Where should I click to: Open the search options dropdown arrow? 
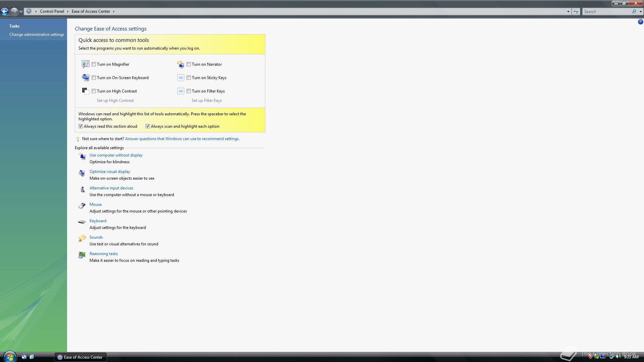click(x=641, y=11)
